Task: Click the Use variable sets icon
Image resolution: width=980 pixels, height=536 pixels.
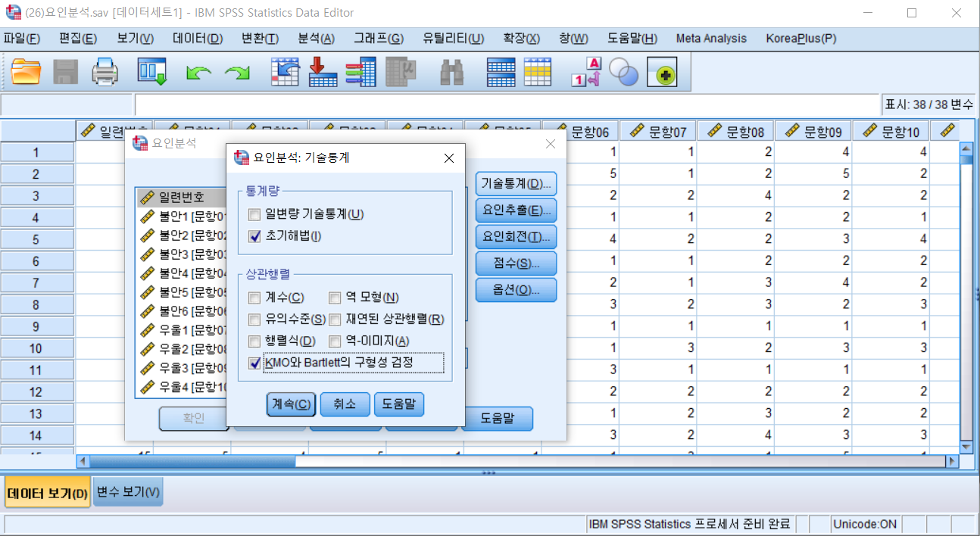Action: click(624, 72)
